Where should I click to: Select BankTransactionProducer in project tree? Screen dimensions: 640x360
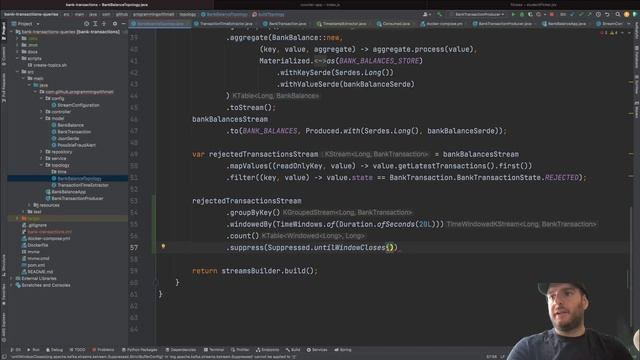77,198
